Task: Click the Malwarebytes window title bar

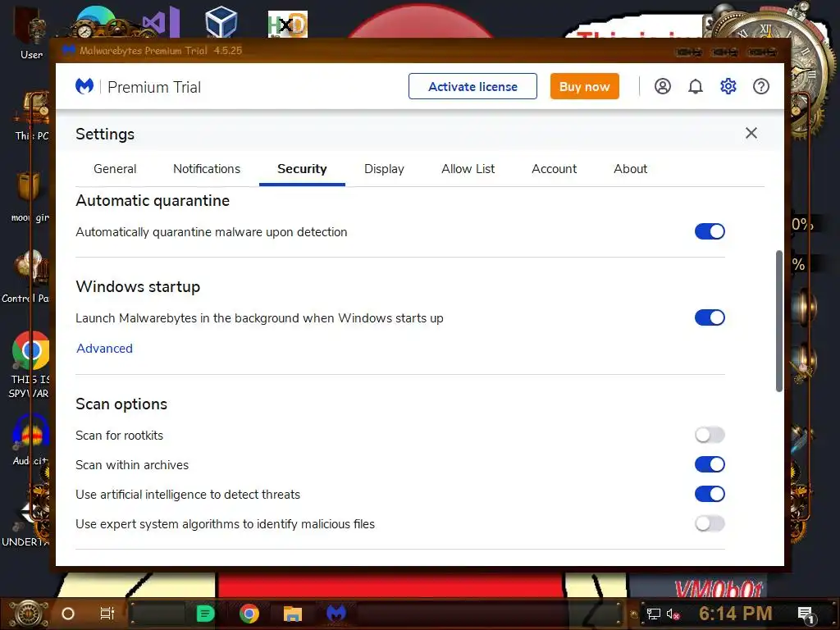Action: [420, 51]
